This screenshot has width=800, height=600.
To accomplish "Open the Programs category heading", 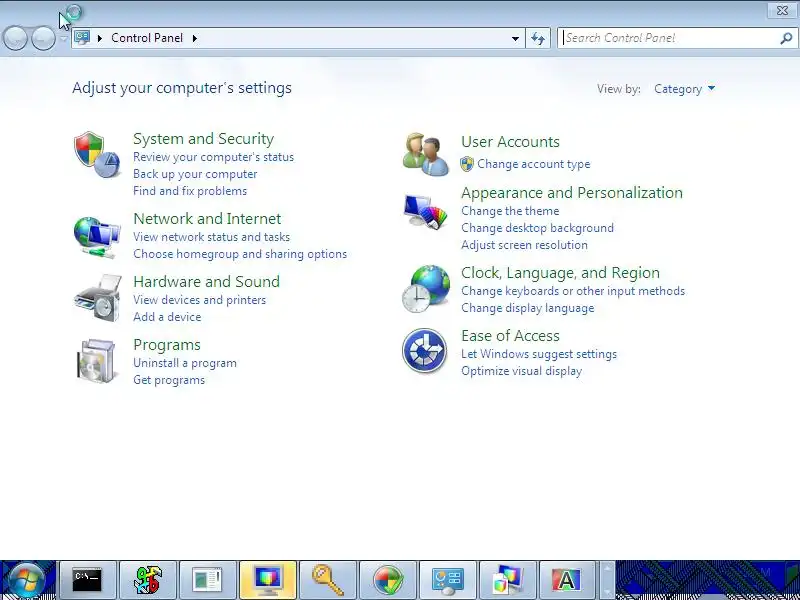I will pyautogui.click(x=167, y=345).
